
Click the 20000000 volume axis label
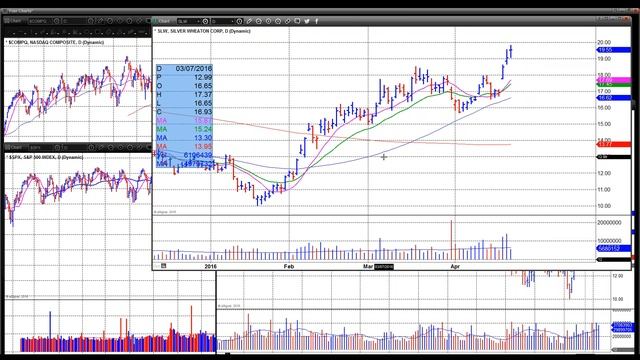coord(609,222)
